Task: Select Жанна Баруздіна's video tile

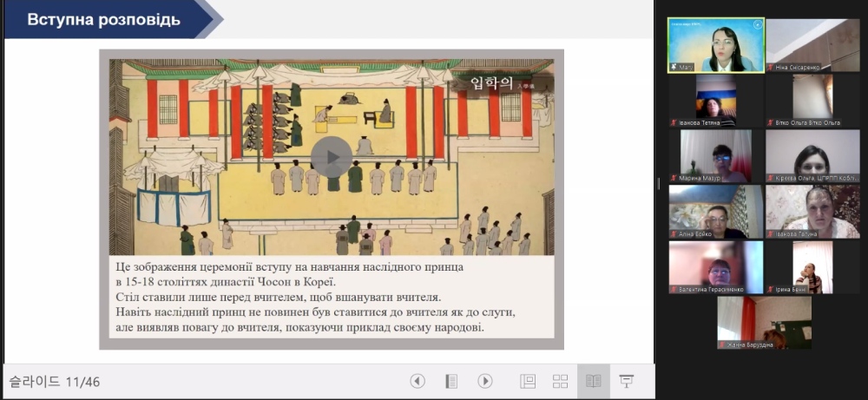Action: [x=764, y=322]
